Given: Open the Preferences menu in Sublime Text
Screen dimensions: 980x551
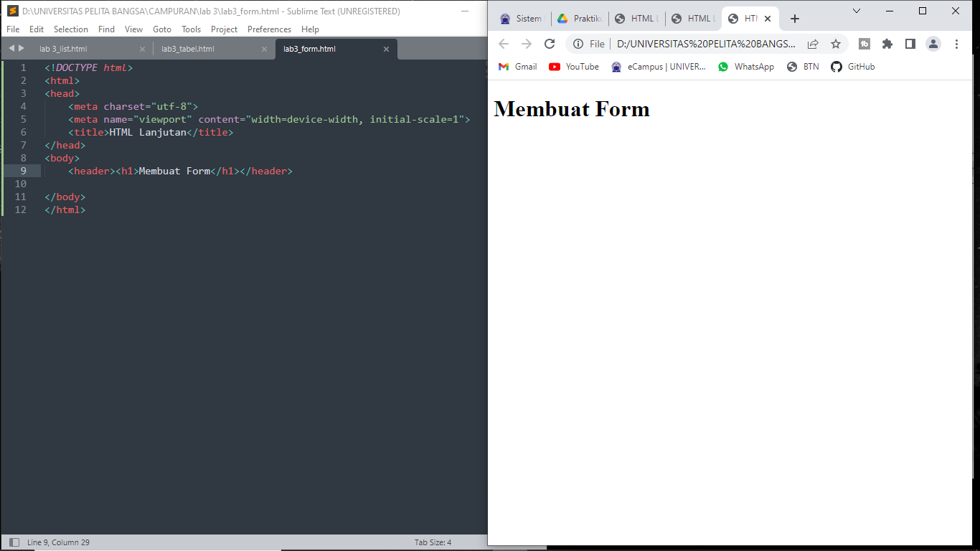Looking at the screenshot, I should (269, 29).
